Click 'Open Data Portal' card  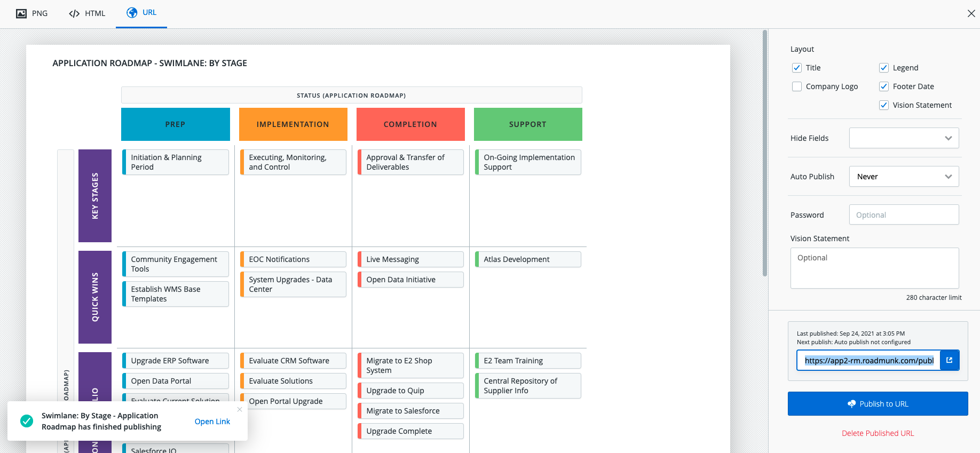coord(176,381)
